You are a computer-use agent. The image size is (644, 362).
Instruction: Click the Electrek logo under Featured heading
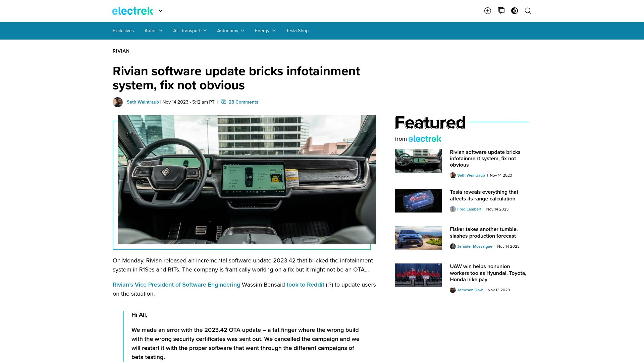425,139
